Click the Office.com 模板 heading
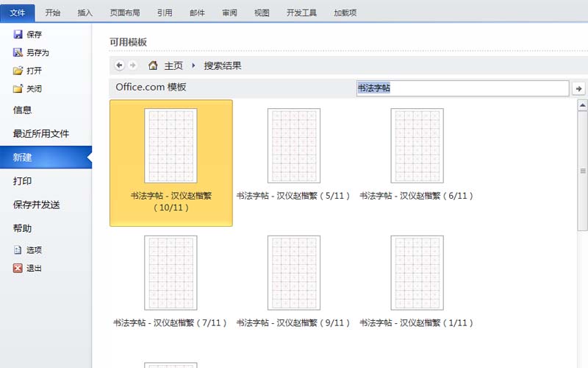Viewport: 588px width, 368px height. tap(151, 87)
